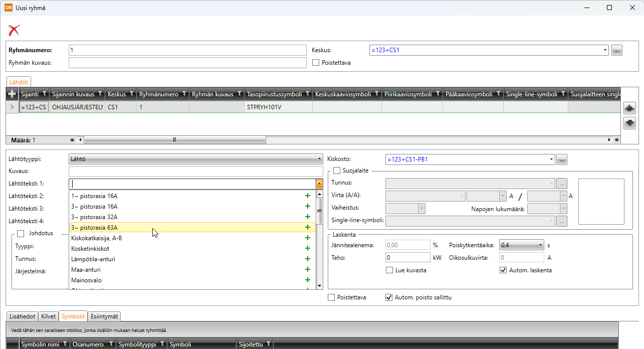
Task: Expand the Lähtötyyppi dropdown
Action: point(319,159)
